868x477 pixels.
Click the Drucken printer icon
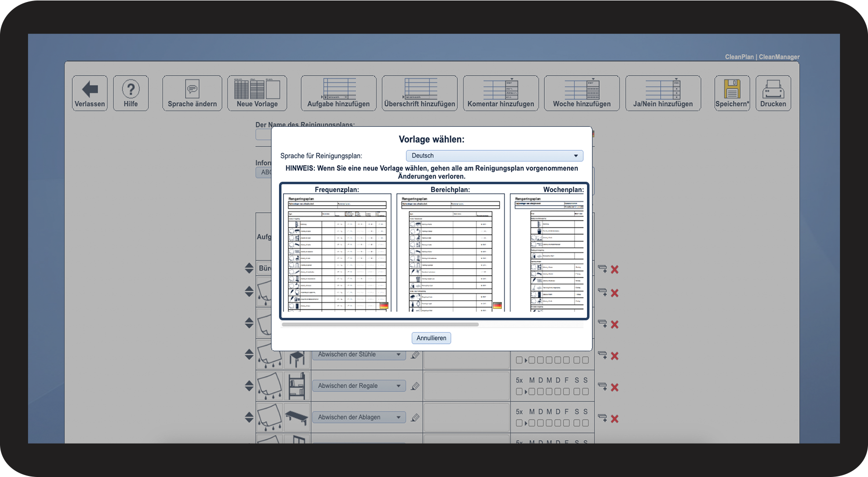773,89
